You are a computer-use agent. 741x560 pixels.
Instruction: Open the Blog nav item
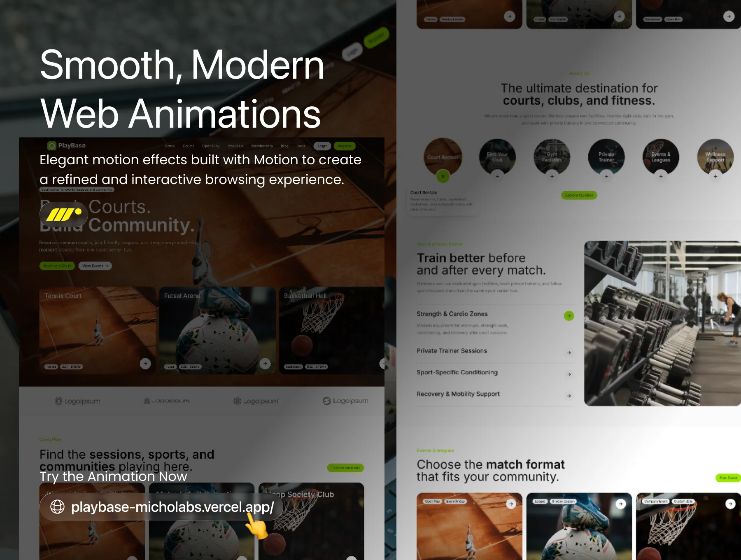pyautogui.click(x=284, y=146)
